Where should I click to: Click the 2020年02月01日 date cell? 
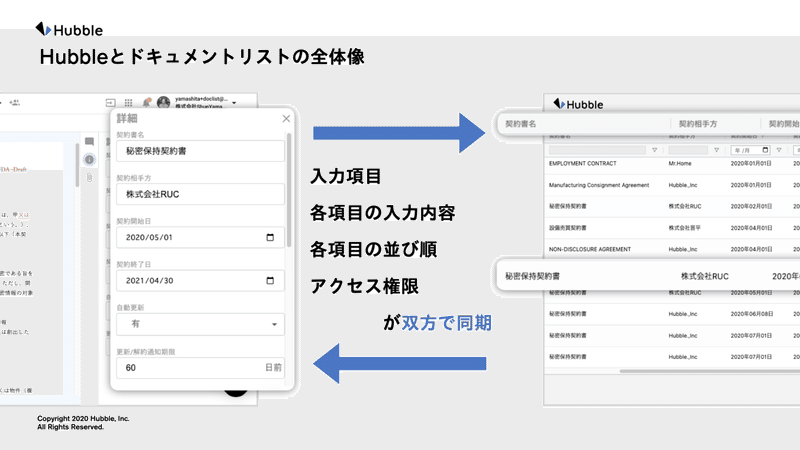(751, 207)
